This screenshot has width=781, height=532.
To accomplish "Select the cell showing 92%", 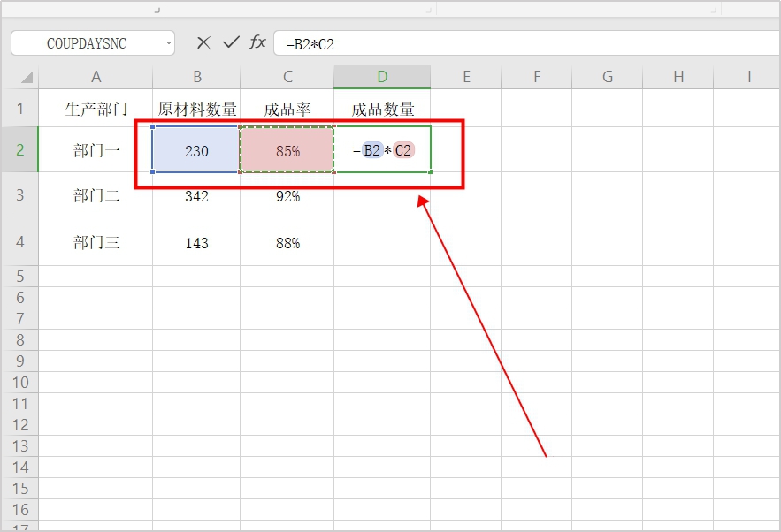I will [287, 196].
